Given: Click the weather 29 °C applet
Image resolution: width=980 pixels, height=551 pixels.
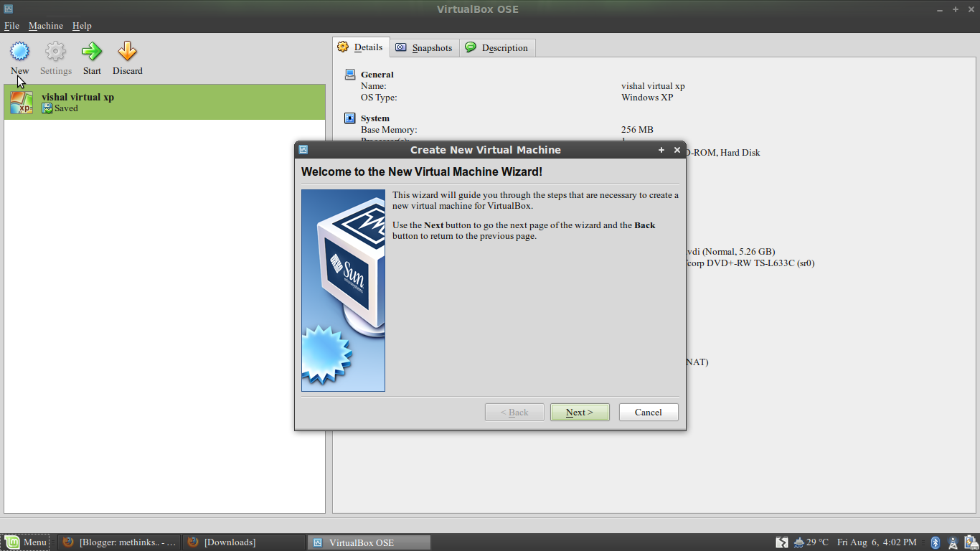Looking at the screenshot, I should pos(811,542).
